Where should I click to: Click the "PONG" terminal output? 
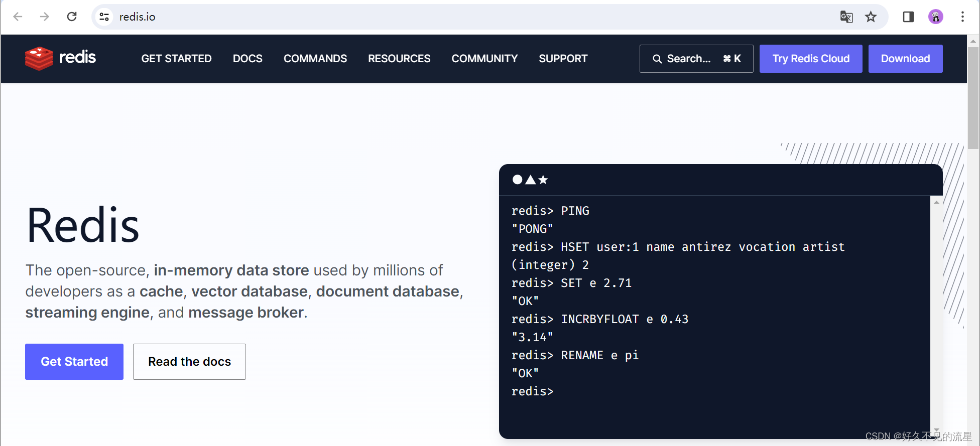point(532,229)
